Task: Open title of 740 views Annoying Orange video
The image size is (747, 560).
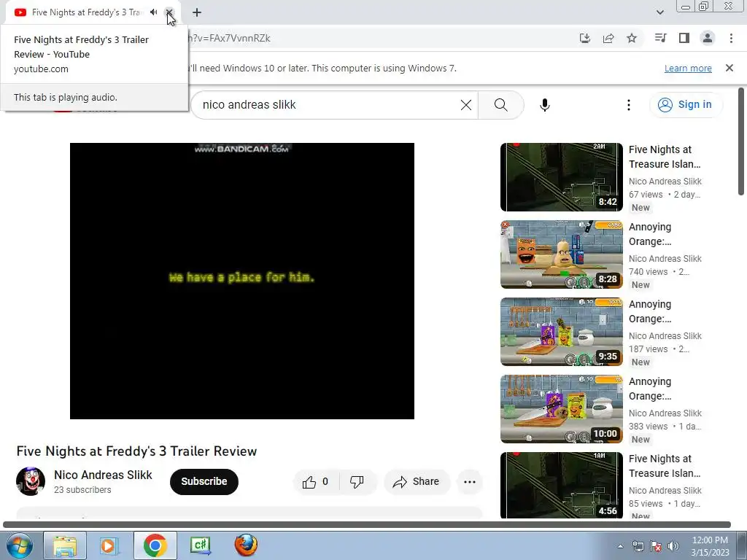Action: pos(650,234)
